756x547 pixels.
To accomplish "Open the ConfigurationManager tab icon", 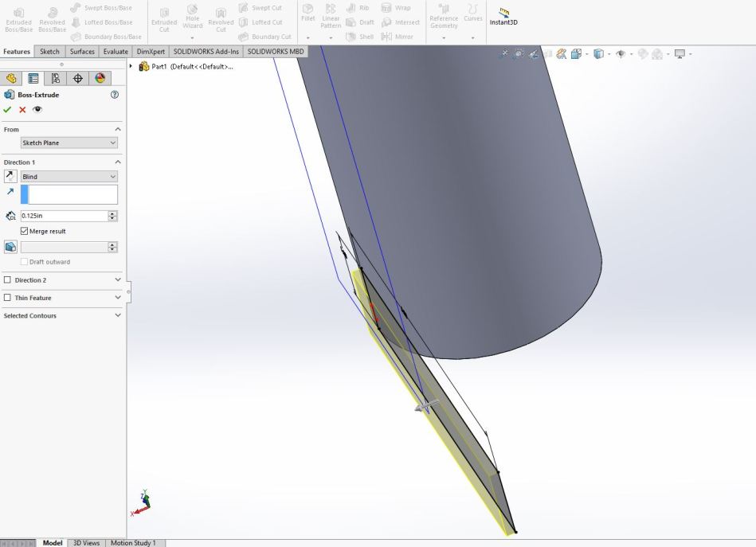I will pyautogui.click(x=55, y=78).
